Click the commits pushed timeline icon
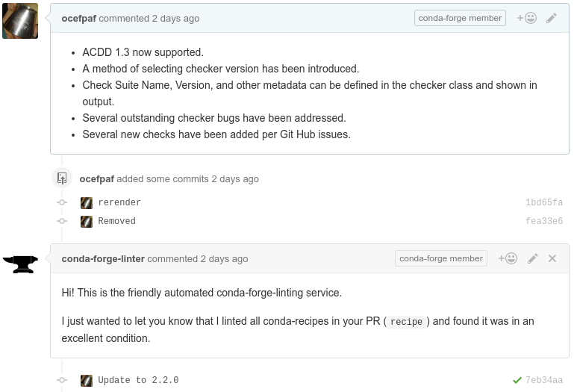 pyautogui.click(x=62, y=178)
